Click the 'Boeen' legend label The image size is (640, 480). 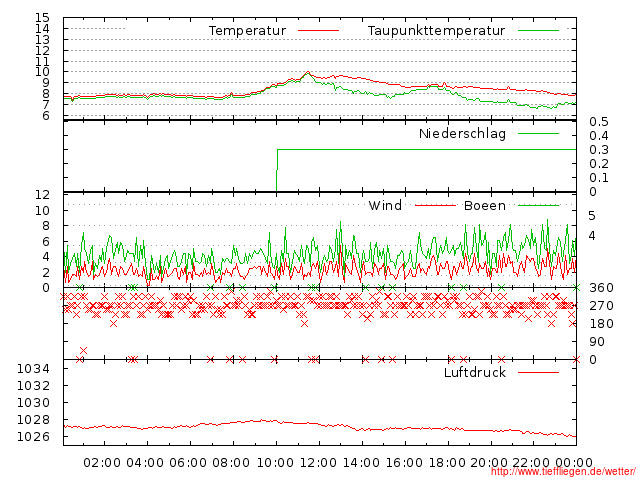(485, 205)
